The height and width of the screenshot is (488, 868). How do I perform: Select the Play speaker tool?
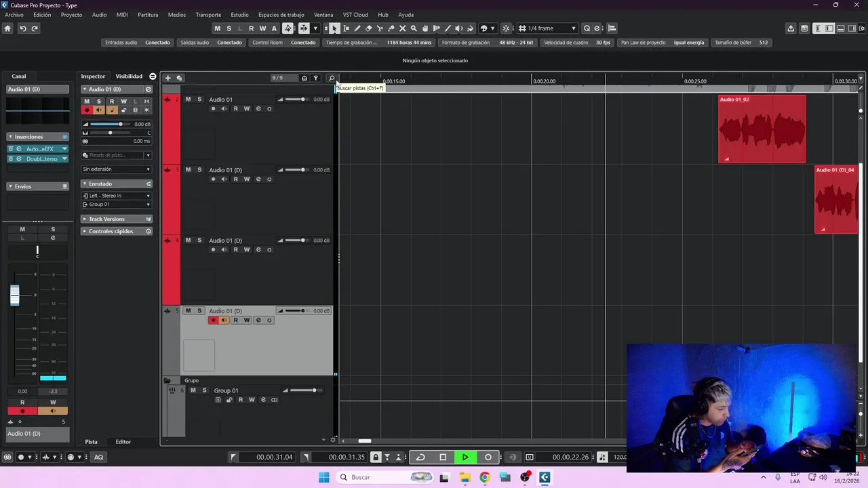point(459,28)
